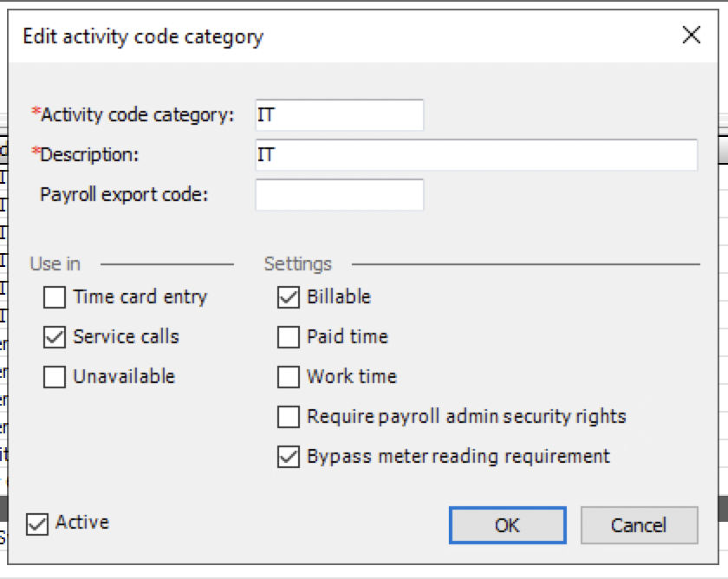Uncheck the Service calls option
Image resolution: width=728 pixels, height=579 pixels.
coord(55,337)
